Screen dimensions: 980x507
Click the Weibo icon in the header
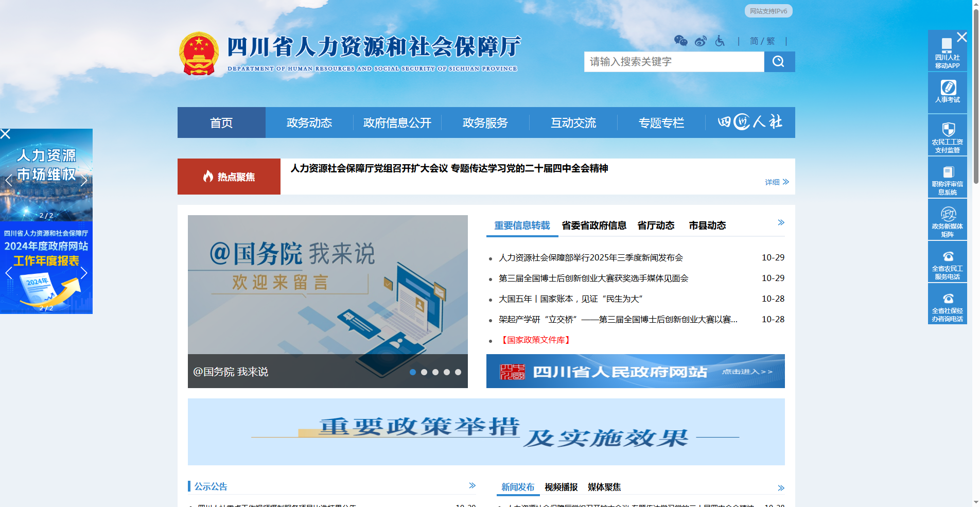pos(700,41)
